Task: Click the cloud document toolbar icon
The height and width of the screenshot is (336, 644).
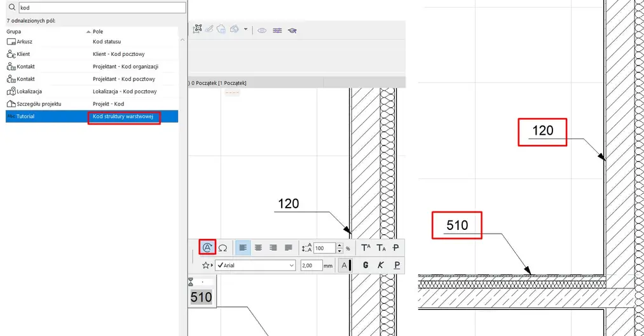Action: pyautogui.click(x=221, y=29)
